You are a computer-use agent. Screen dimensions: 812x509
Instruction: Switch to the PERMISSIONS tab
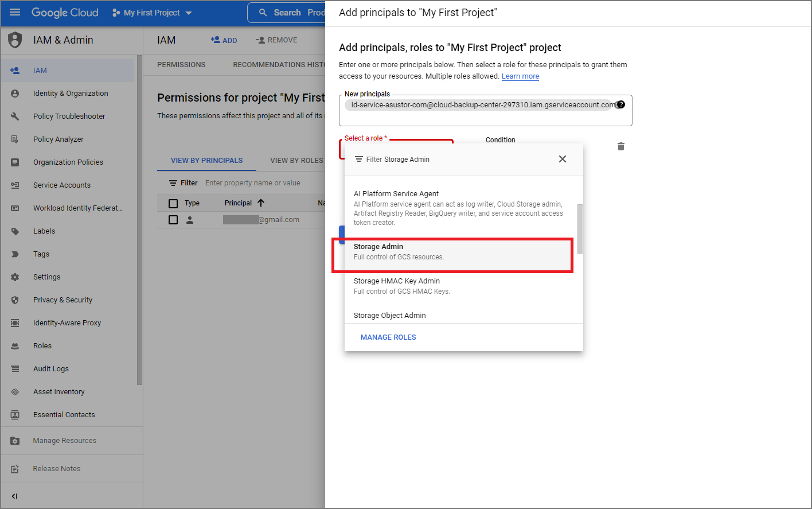pyautogui.click(x=181, y=65)
